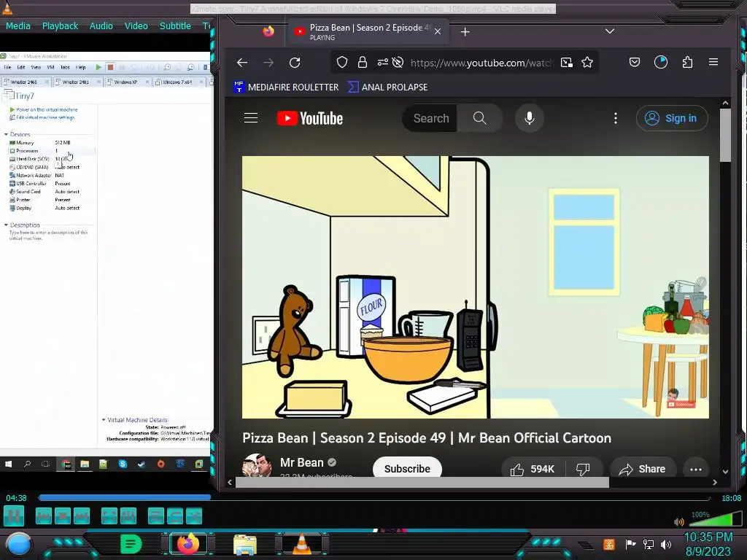Toggle VLC random shuffle

(194, 516)
